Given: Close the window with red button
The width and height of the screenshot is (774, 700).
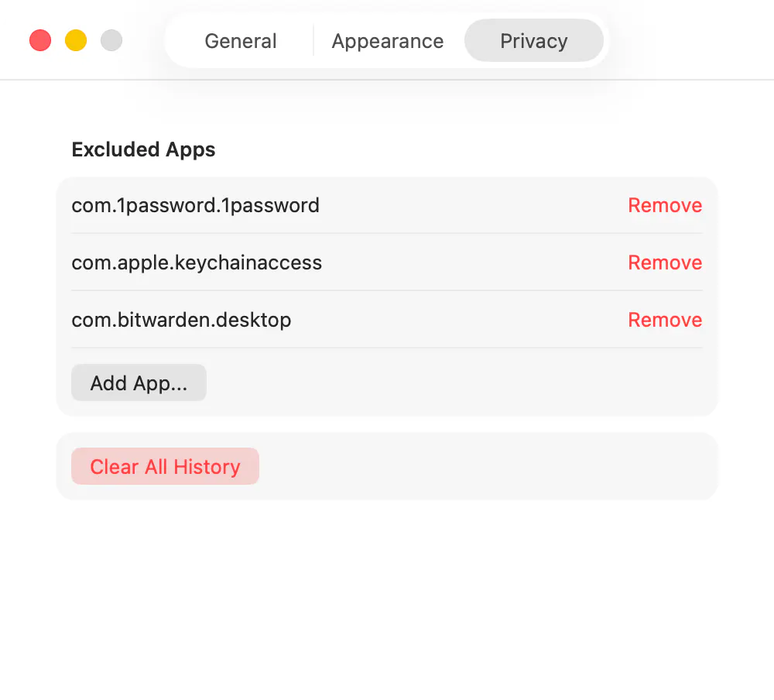Looking at the screenshot, I should click(x=40, y=40).
